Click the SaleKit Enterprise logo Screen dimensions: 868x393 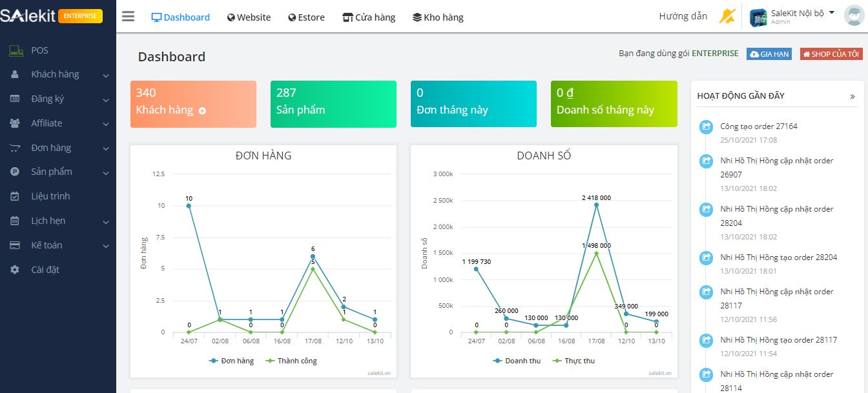pyautogui.click(x=52, y=16)
